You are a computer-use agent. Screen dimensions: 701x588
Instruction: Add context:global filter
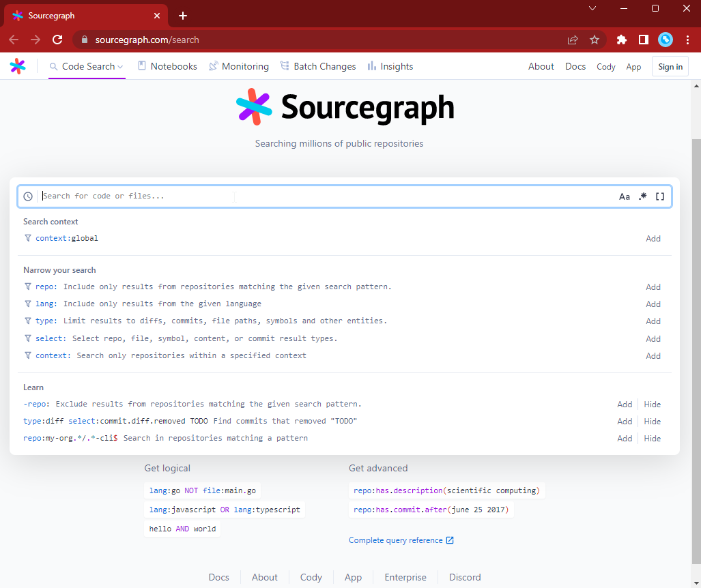tap(653, 239)
